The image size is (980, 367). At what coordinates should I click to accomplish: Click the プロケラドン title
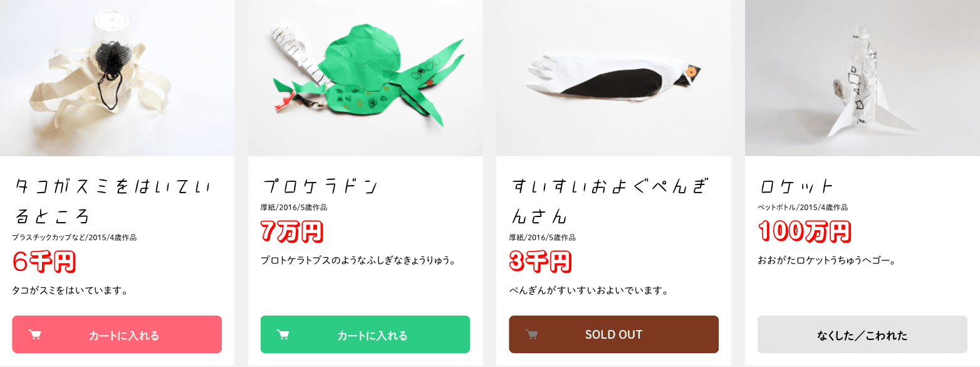click(x=319, y=186)
